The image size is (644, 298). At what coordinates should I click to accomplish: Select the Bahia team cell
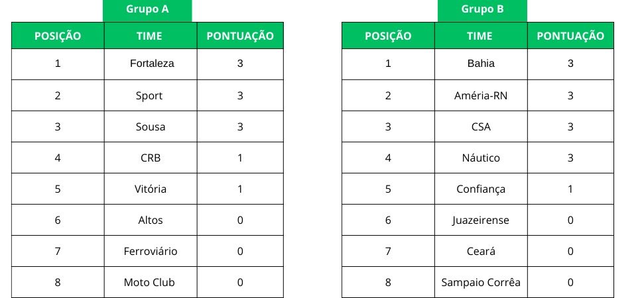[481, 64]
